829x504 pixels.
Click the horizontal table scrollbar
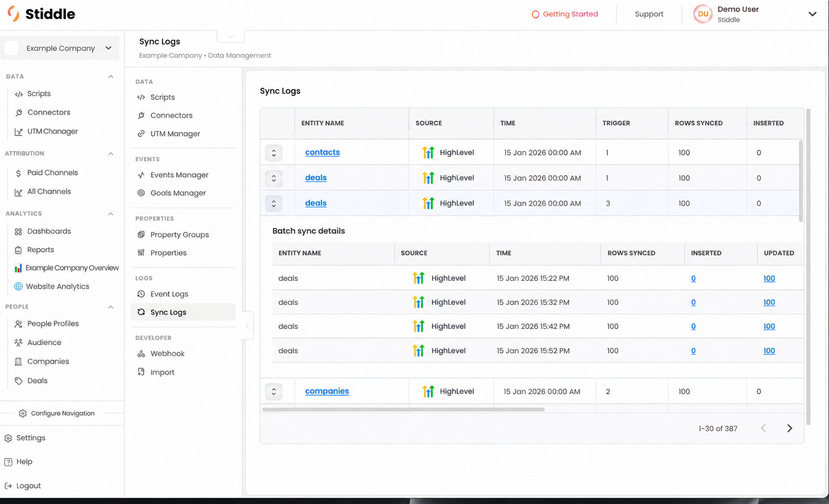(403, 410)
